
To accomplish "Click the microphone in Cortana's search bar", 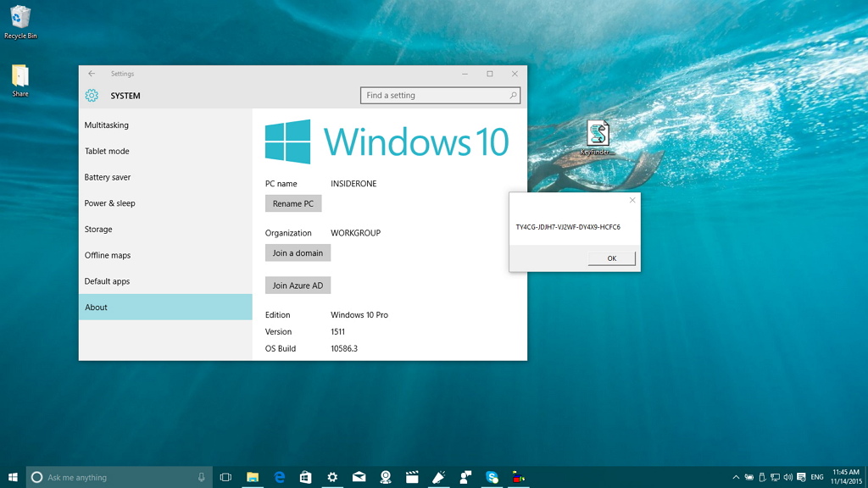I will point(201,477).
